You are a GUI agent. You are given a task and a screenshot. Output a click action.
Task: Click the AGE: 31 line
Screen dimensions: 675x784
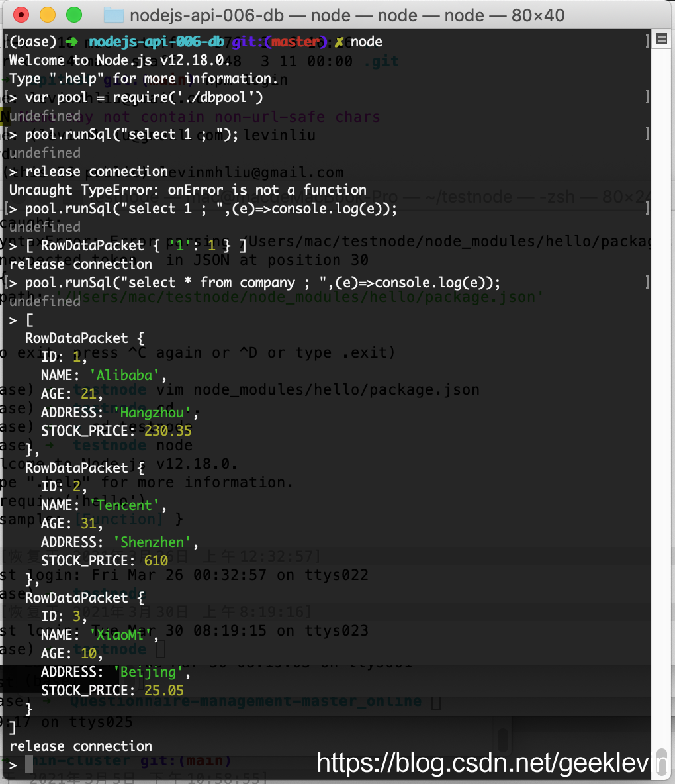[72, 524]
